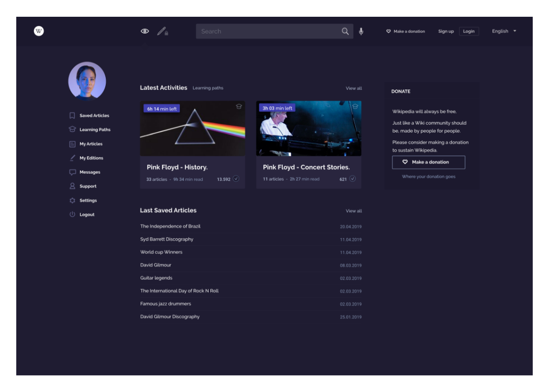Click heart icon in Donate panel button
This screenshot has height=392, width=549.
tap(405, 162)
